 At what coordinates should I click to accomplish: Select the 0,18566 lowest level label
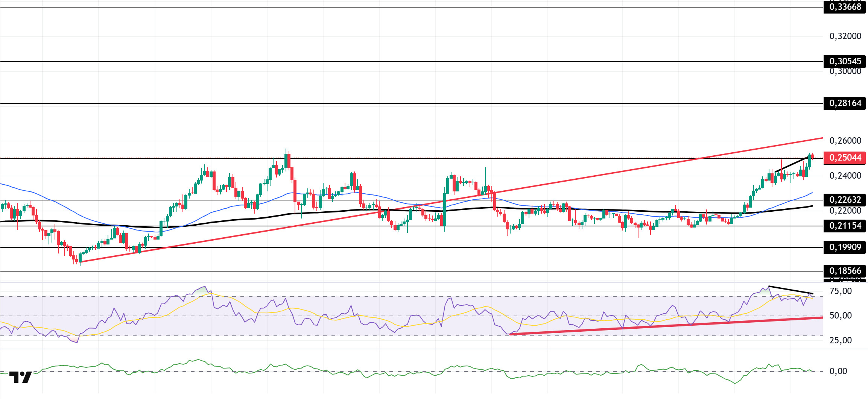pos(845,271)
